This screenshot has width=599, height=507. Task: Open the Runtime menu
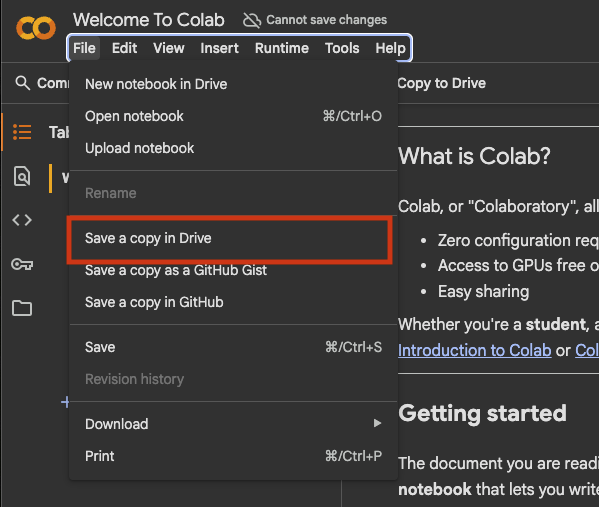click(282, 48)
